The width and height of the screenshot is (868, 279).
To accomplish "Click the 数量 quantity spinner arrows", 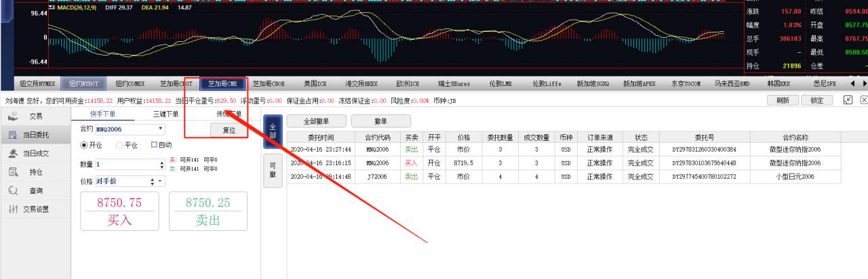I will [161, 164].
